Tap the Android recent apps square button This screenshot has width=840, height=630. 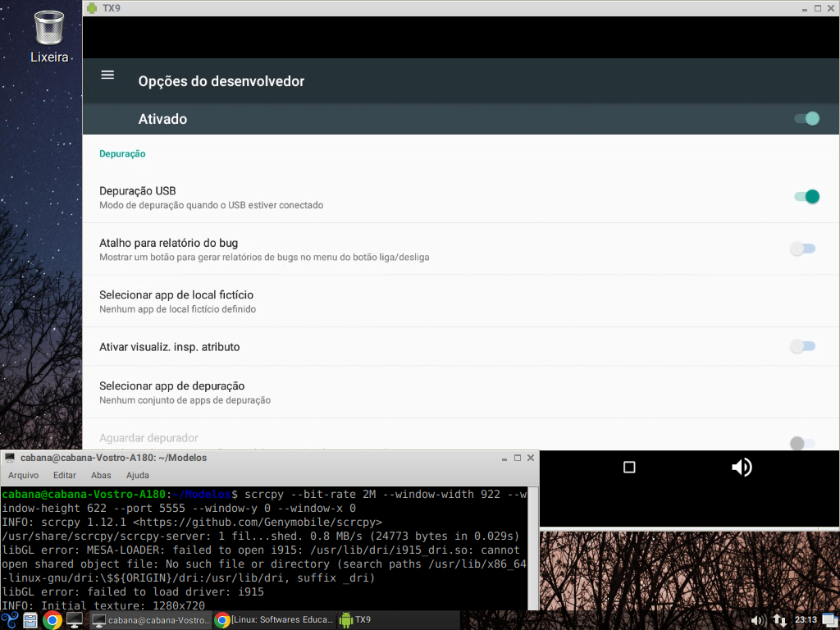(x=629, y=468)
